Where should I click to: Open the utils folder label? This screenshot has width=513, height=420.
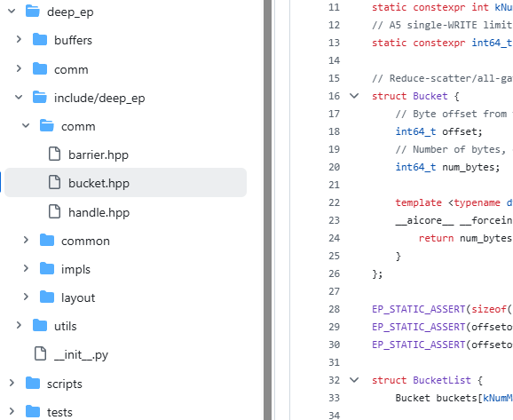[x=66, y=327]
